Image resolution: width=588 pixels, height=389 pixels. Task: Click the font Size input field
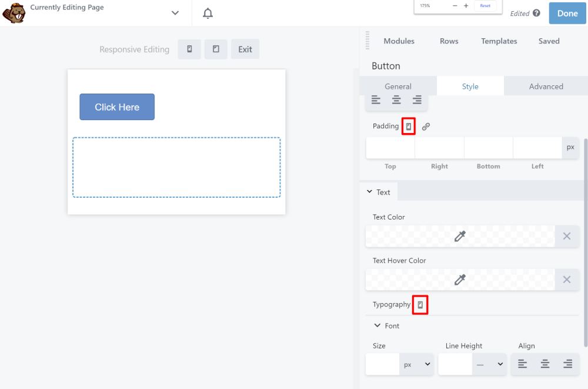click(383, 364)
